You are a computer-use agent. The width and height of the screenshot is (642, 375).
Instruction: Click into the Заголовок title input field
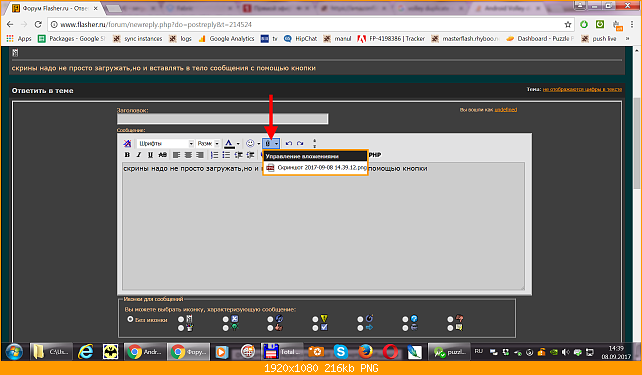(x=222, y=119)
